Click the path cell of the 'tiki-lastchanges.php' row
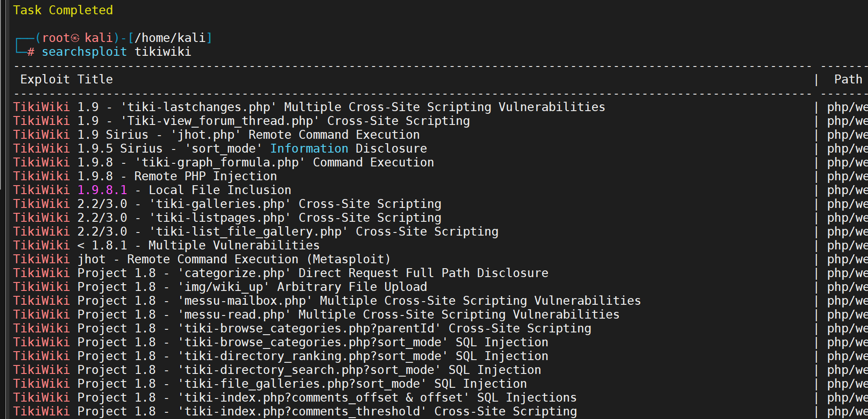 click(x=847, y=107)
